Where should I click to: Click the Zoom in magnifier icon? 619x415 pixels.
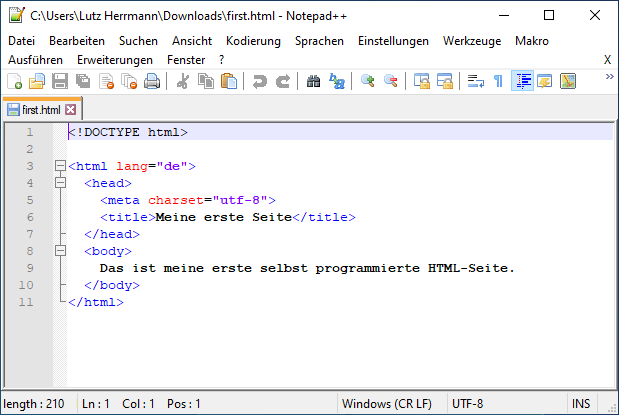368,82
